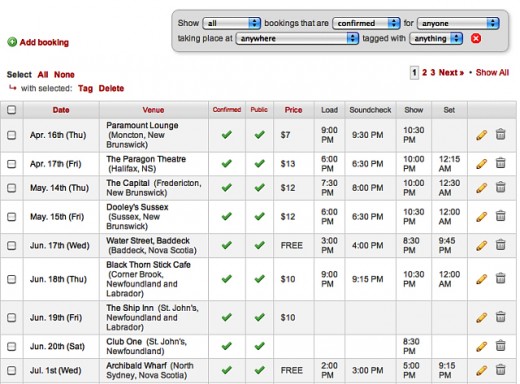Edit The Ship Inn booking with pencil
The width and height of the screenshot is (520, 384).
(481, 317)
